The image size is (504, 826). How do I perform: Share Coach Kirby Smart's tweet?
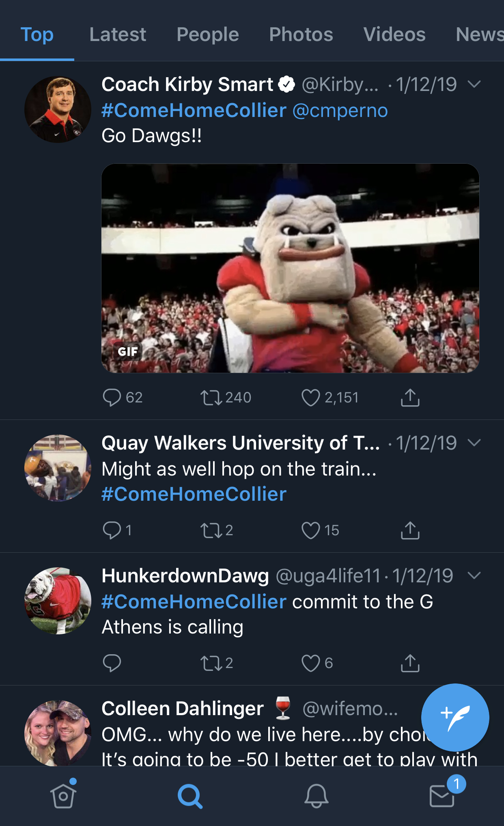pyautogui.click(x=410, y=398)
